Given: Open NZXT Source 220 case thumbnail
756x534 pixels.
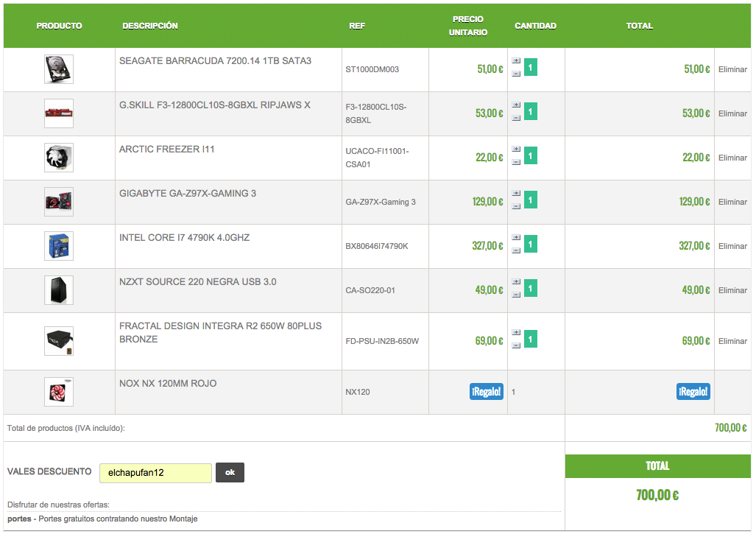Looking at the screenshot, I should (59, 290).
